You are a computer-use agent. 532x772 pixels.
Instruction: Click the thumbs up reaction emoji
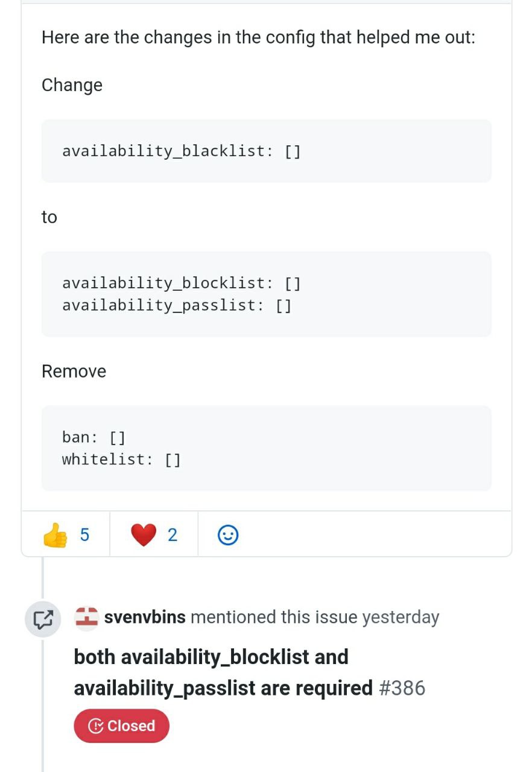[55, 535]
